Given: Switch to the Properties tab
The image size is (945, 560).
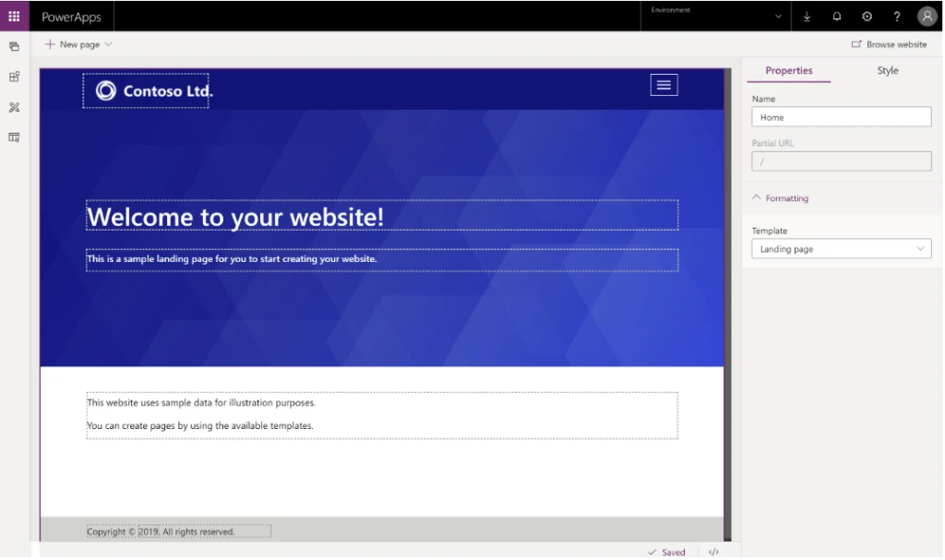Looking at the screenshot, I should tap(788, 70).
